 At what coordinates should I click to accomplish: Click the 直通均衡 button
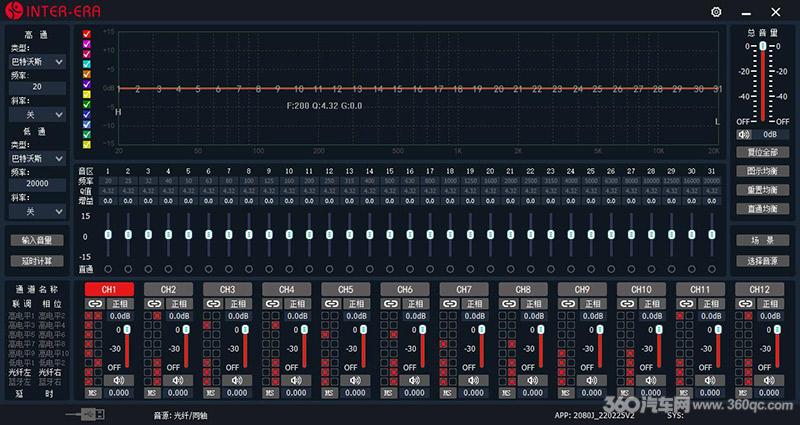[763, 209]
